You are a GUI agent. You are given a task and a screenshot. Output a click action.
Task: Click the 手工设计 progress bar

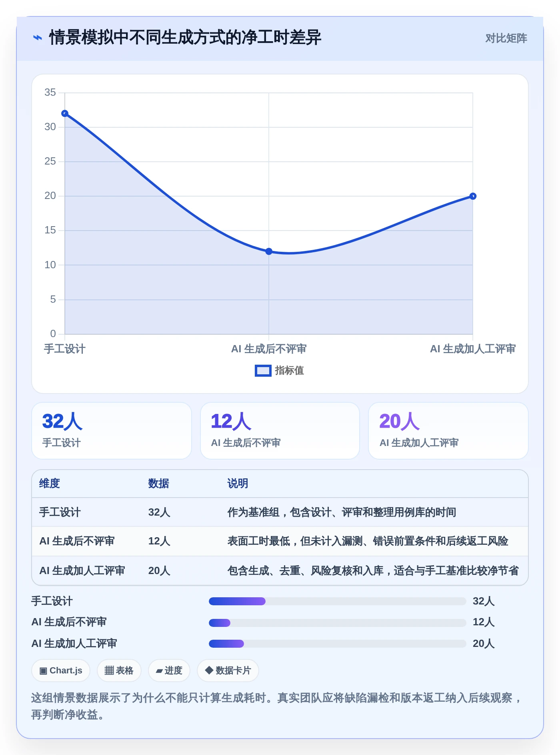click(x=338, y=601)
